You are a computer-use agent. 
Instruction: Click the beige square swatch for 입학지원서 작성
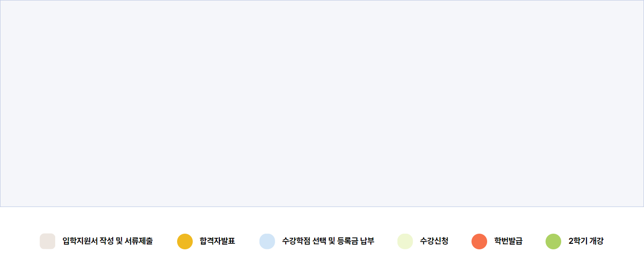[x=47, y=241]
